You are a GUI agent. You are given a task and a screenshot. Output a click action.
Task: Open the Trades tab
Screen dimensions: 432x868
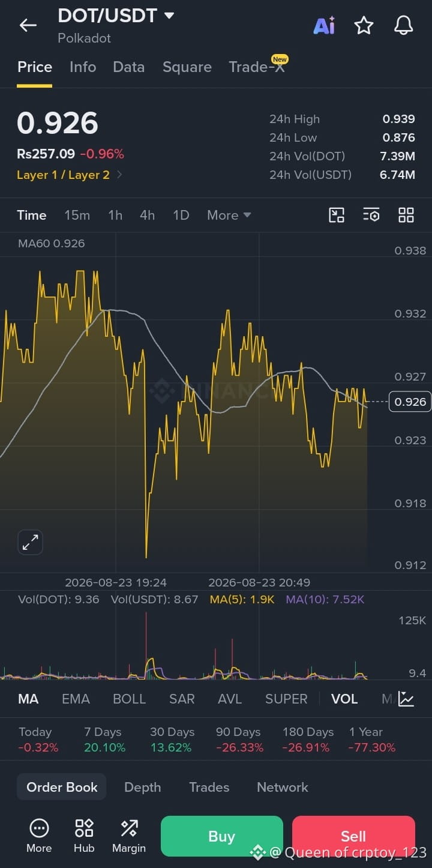click(209, 787)
